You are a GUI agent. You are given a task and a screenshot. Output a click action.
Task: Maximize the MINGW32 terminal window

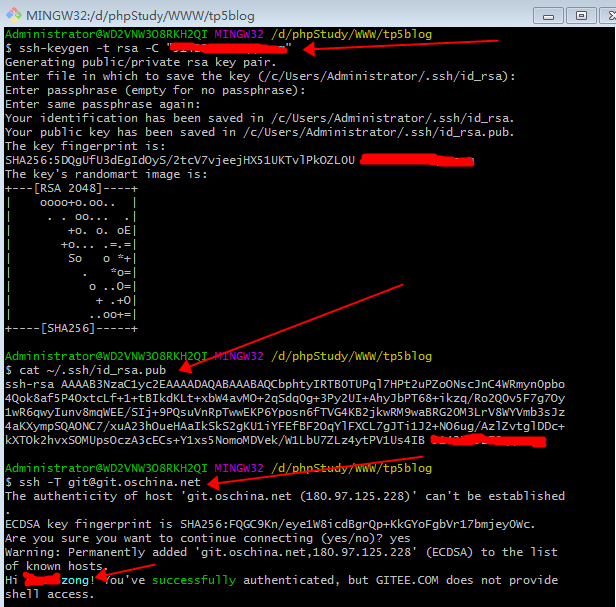point(581,16)
